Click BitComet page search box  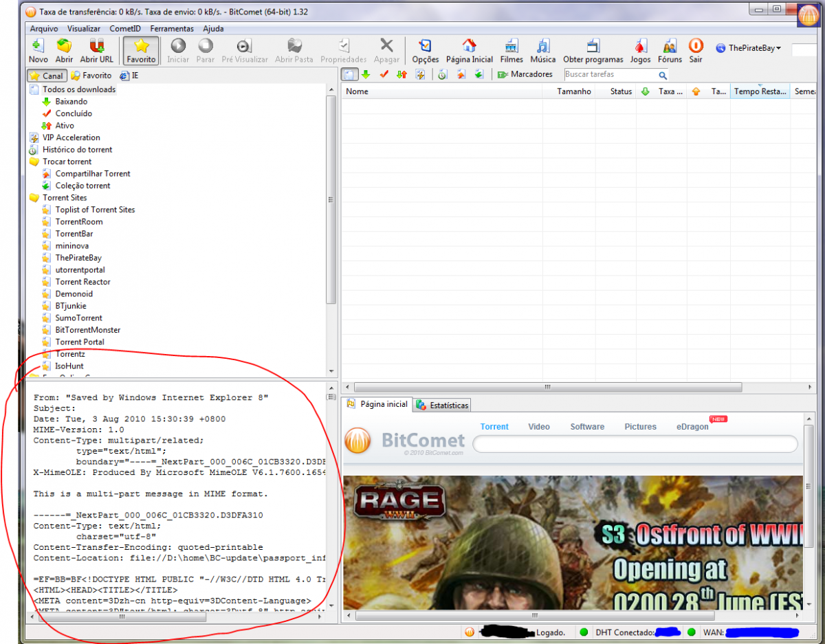[x=635, y=444]
